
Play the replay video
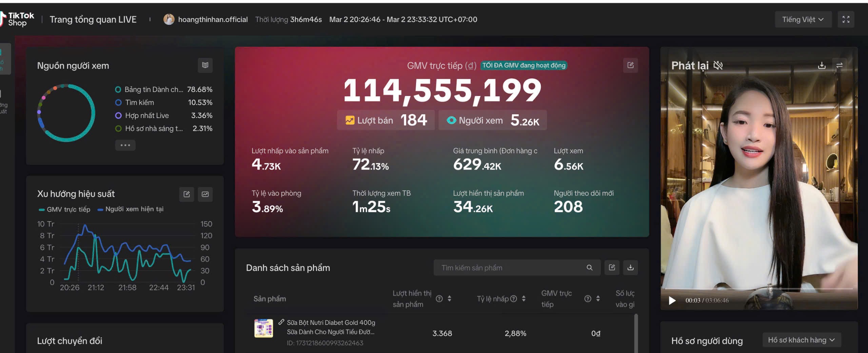click(x=672, y=300)
